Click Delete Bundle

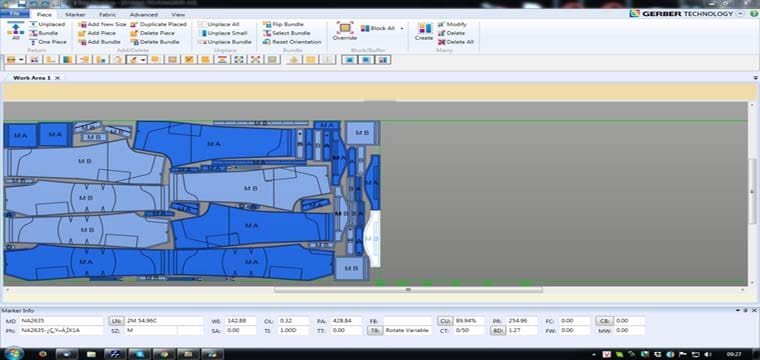coord(155,42)
